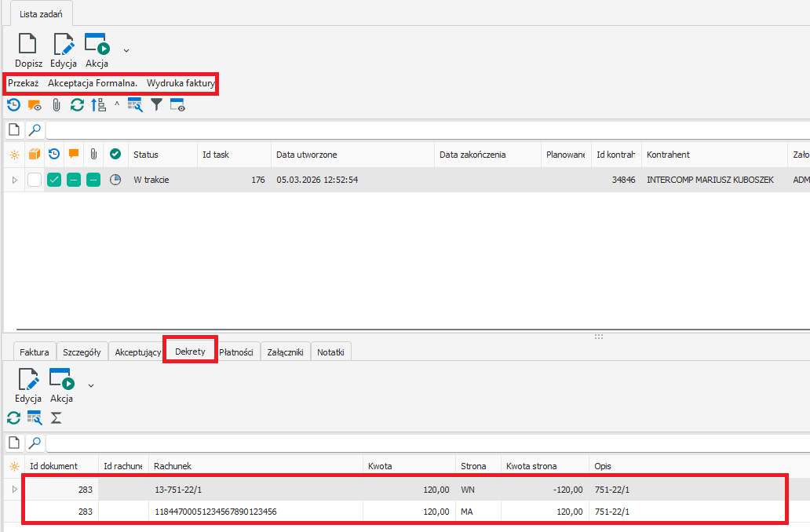This screenshot has width=810, height=532.
Task: Toggle the green checked box in task row
Action: click(x=54, y=180)
